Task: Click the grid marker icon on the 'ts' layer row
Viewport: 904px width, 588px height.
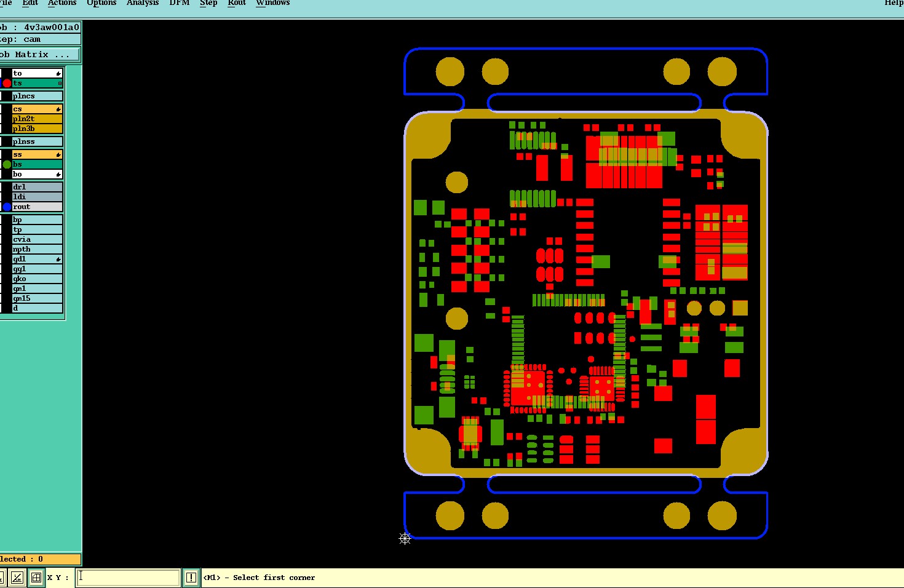Action: (60, 83)
